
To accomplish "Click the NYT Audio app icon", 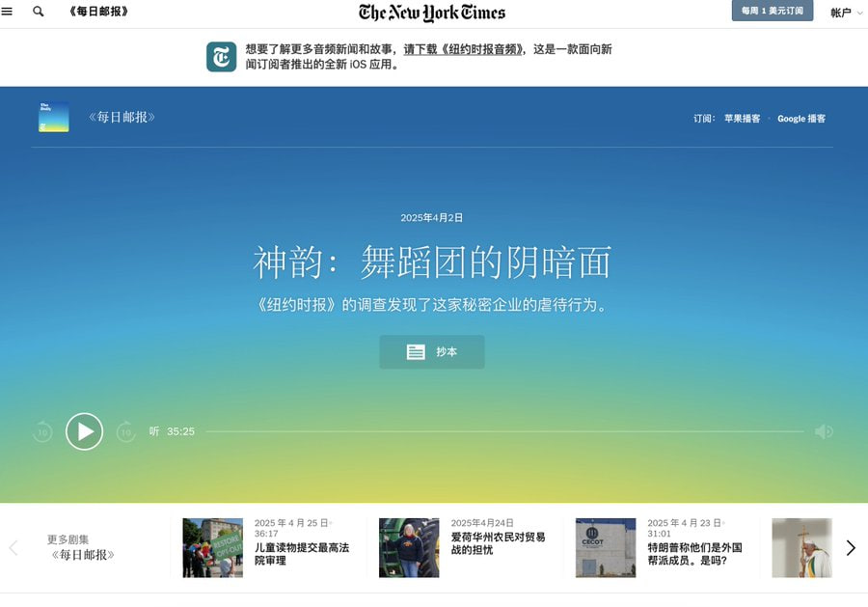I will 221,57.
